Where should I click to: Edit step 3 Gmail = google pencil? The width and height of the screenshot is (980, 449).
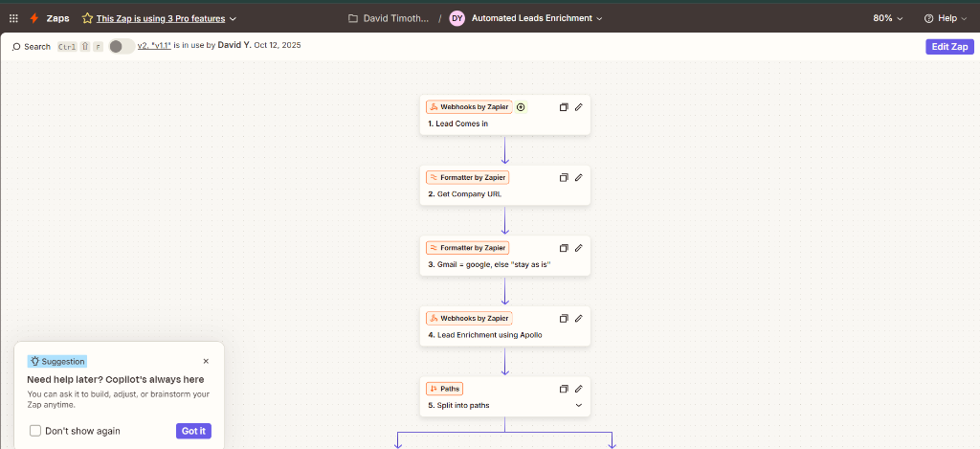pyautogui.click(x=579, y=248)
